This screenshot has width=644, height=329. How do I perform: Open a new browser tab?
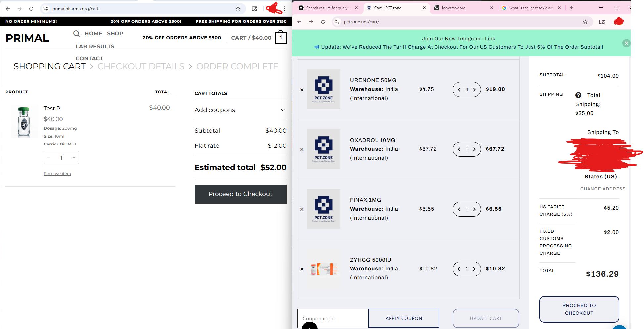tap(571, 8)
